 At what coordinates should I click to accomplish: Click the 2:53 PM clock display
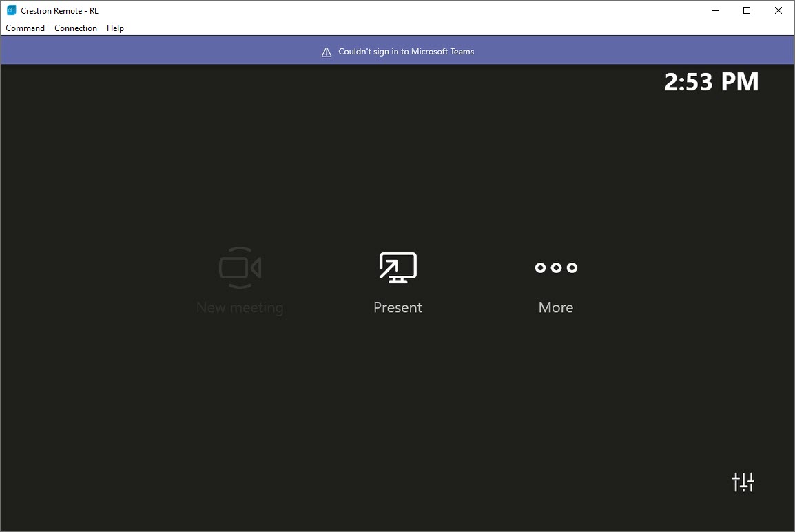[x=712, y=81]
